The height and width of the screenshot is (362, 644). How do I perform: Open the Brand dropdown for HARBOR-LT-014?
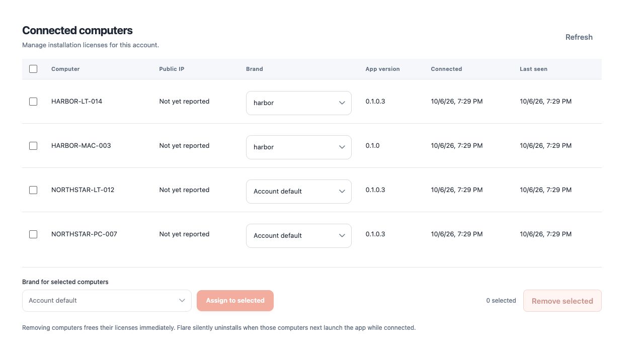pos(299,103)
